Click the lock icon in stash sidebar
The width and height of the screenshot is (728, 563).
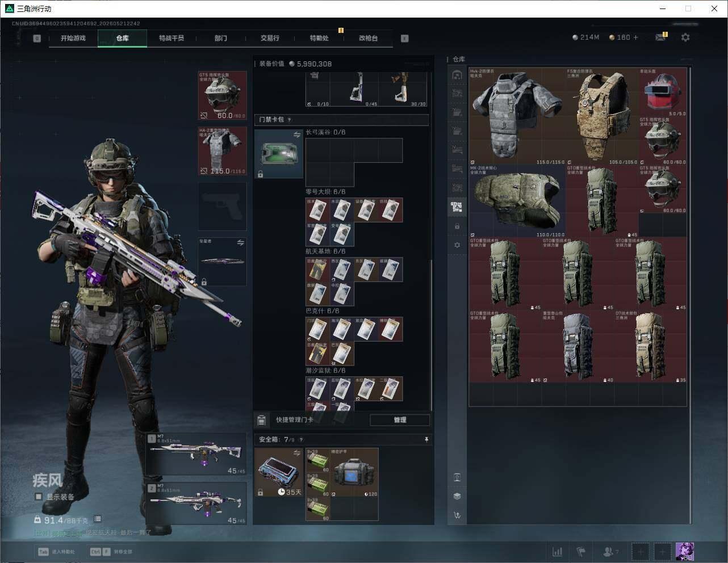[x=457, y=226]
